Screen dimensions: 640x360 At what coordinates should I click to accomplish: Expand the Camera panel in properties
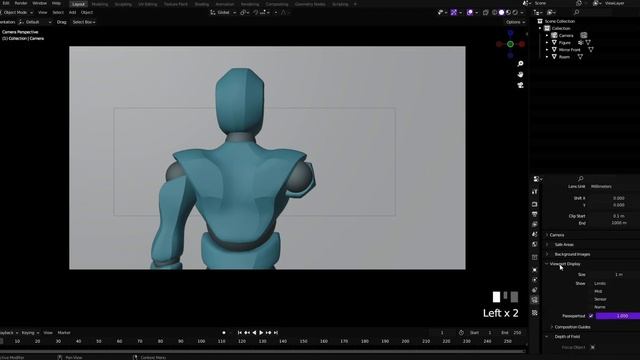(557, 235)
